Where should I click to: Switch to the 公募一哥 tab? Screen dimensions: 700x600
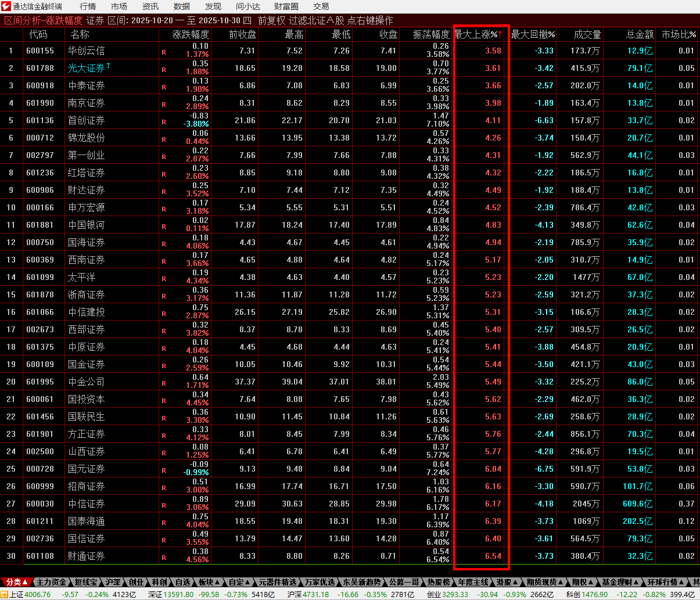[404, 582]
